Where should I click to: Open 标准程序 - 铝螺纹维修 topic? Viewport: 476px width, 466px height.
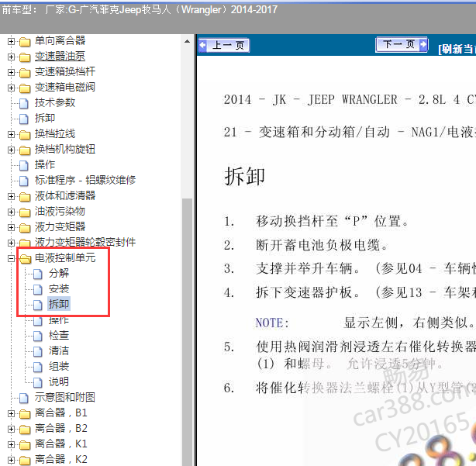85,180
